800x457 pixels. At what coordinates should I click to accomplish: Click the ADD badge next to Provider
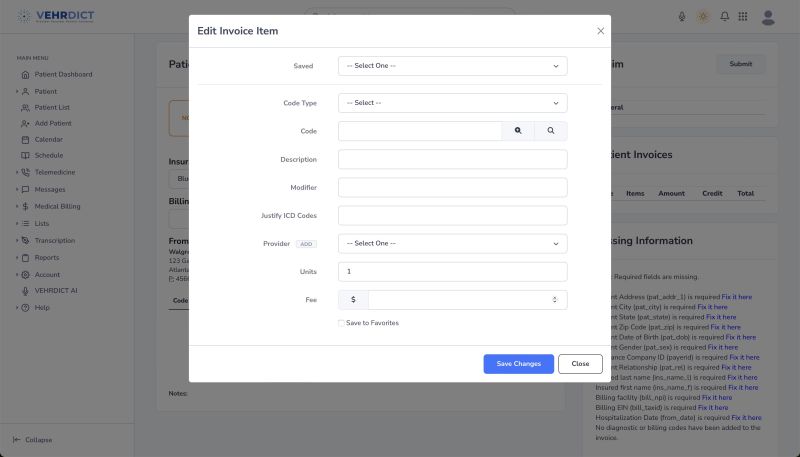click(x=306, y=244)
